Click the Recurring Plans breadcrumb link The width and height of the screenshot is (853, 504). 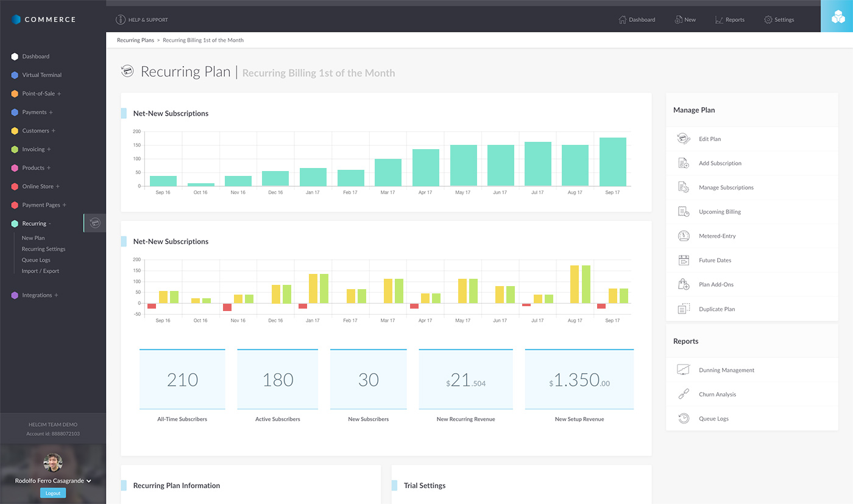135,40
